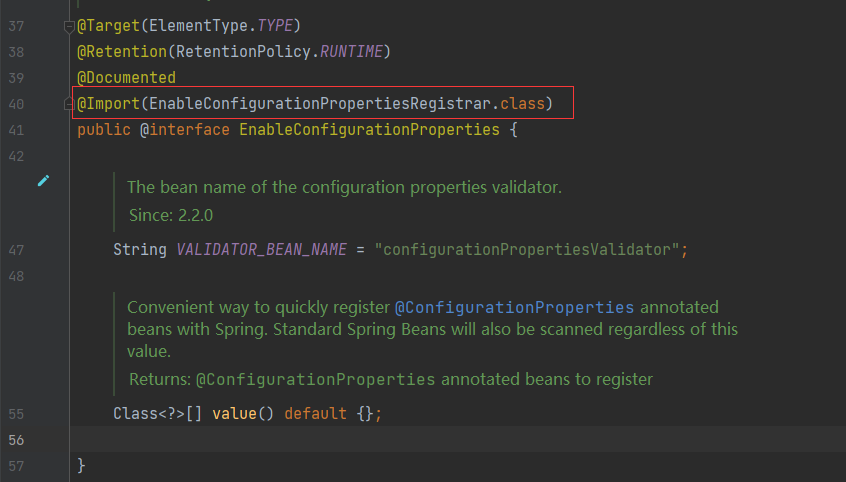Image resolution: width=846 pixels, height=482 pixels.
Task: Toggle fold marker at line 40
Action: coord(69,104)
